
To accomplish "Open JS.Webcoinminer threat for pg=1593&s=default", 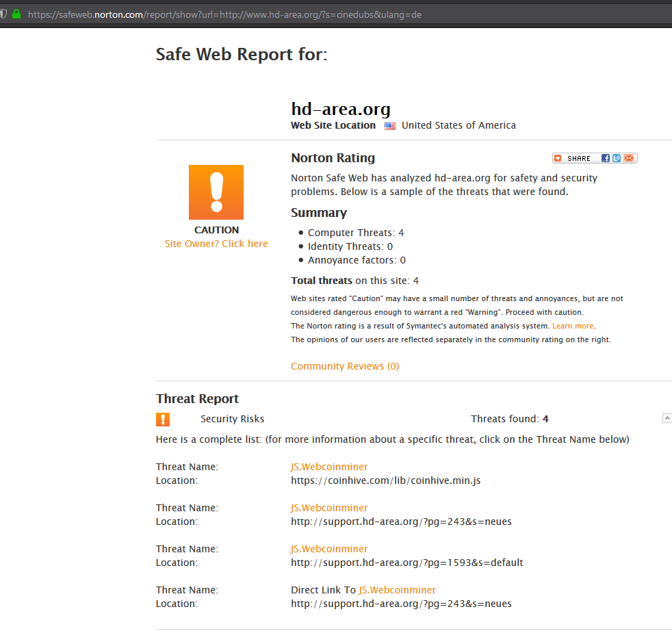I will (x=329, y=549).
